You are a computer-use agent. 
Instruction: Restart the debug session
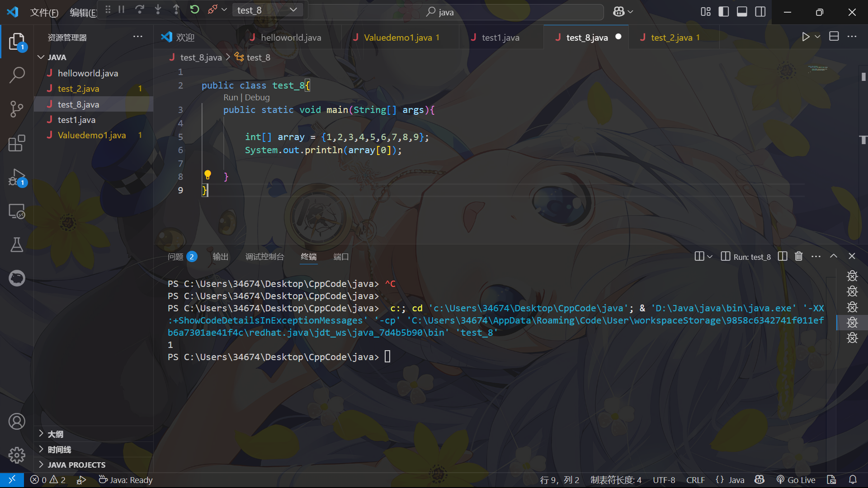194,9
